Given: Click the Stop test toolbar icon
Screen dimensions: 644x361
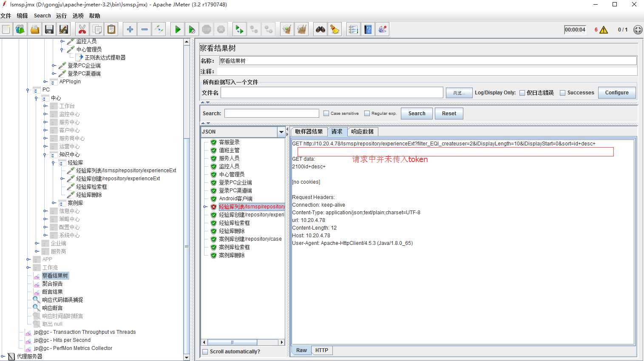Looking at the screenshot, I should coord(207,29).
